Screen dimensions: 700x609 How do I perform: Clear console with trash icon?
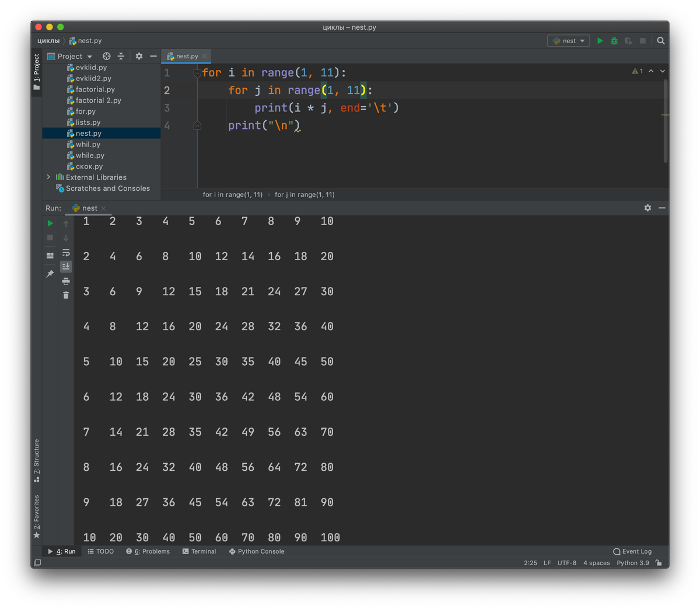66,295
